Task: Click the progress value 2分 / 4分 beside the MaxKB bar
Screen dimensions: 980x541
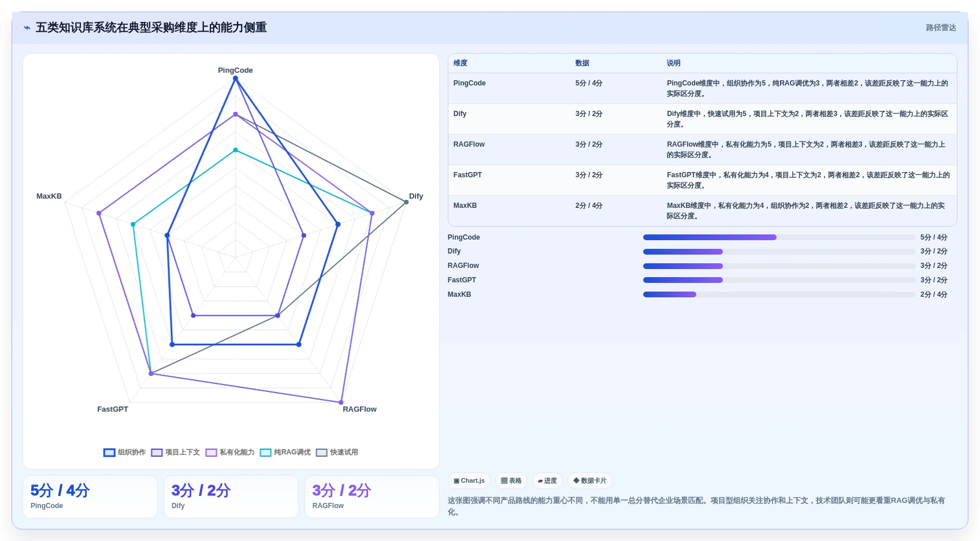Action: 934,294
